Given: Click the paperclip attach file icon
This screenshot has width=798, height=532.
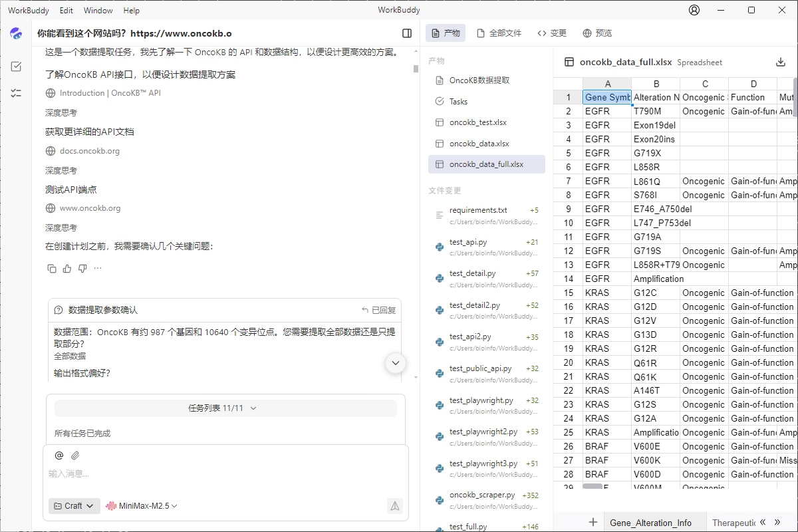Looking at the screenshot, I should 75,456.
